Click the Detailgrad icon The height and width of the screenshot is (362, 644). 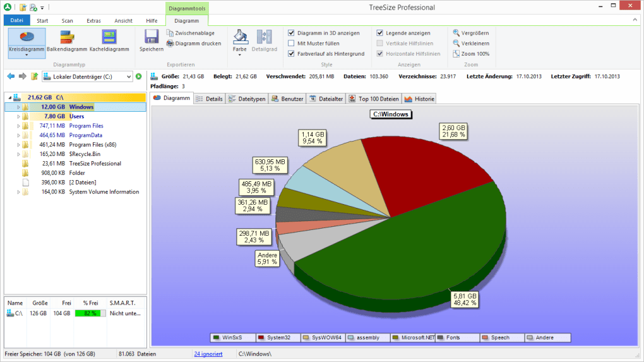264,37
